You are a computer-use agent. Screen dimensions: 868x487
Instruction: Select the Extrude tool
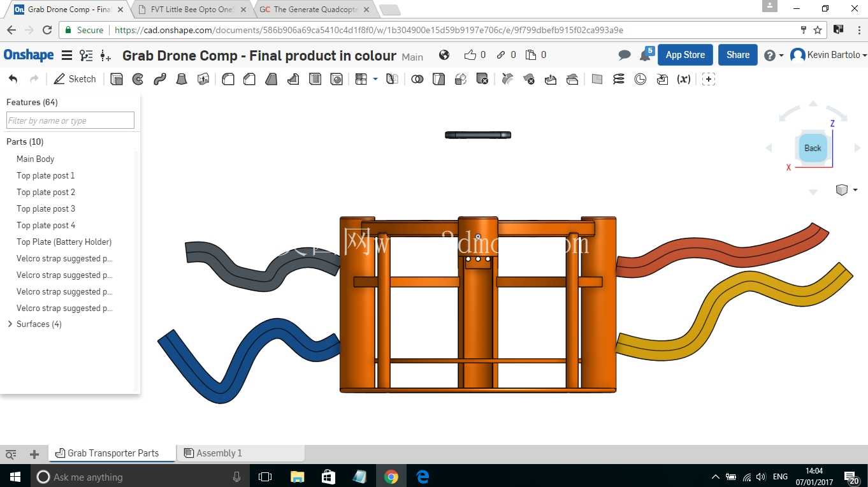(x=117, y=79)
